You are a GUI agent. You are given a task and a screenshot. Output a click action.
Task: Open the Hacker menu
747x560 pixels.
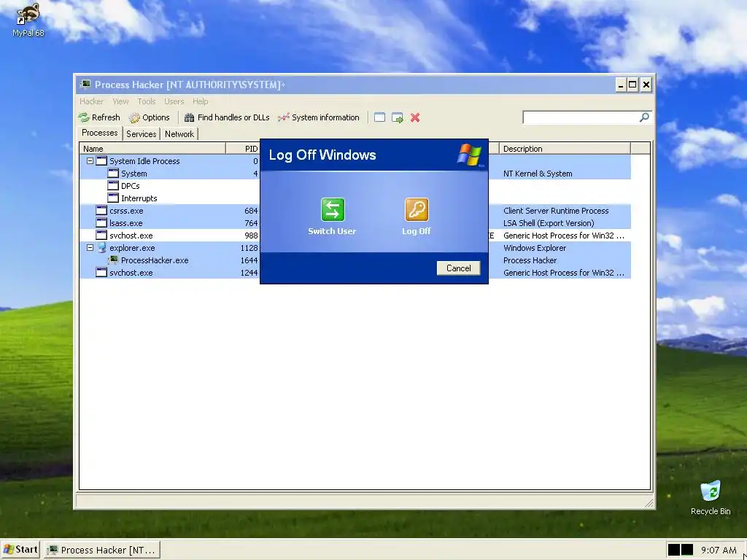click(x=91, y=101)
